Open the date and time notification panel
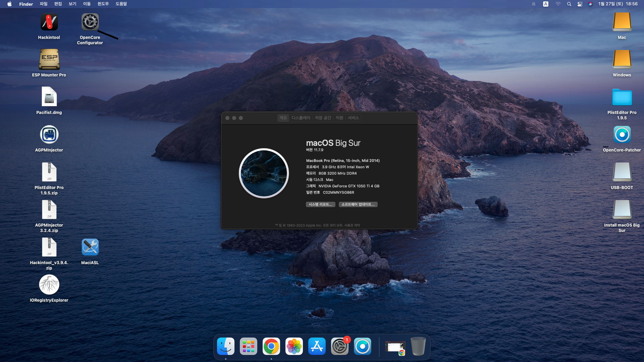 tap(618, 4)
